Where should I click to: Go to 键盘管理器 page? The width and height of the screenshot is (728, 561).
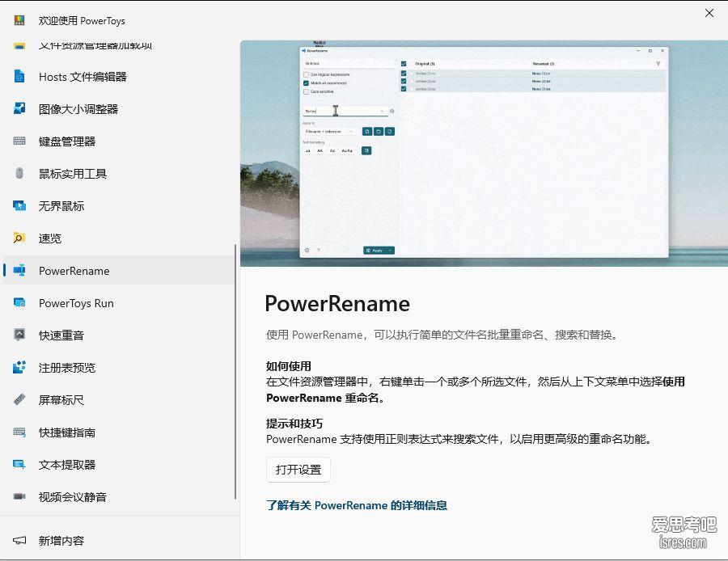[118, 141]
